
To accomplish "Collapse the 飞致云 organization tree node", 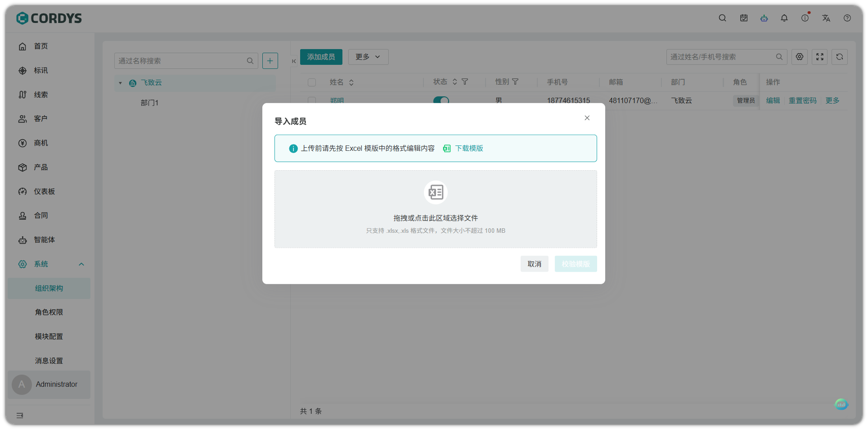I will click(120, 83).
